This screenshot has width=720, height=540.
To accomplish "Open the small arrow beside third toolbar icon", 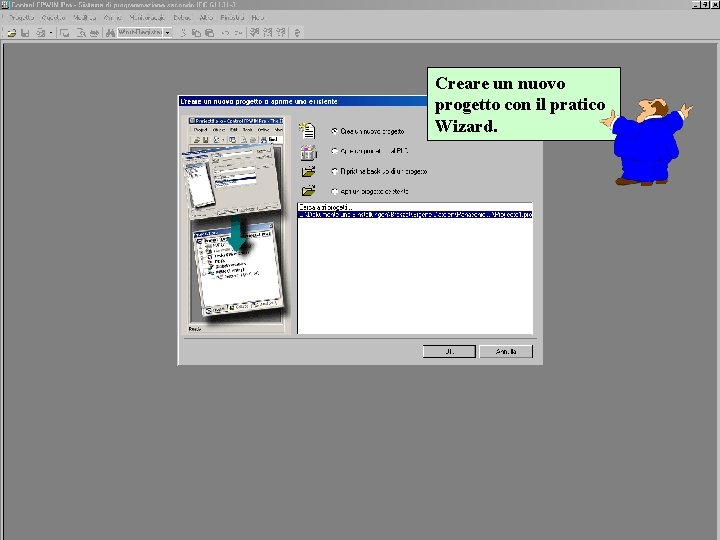I will (x=51, y=33).
